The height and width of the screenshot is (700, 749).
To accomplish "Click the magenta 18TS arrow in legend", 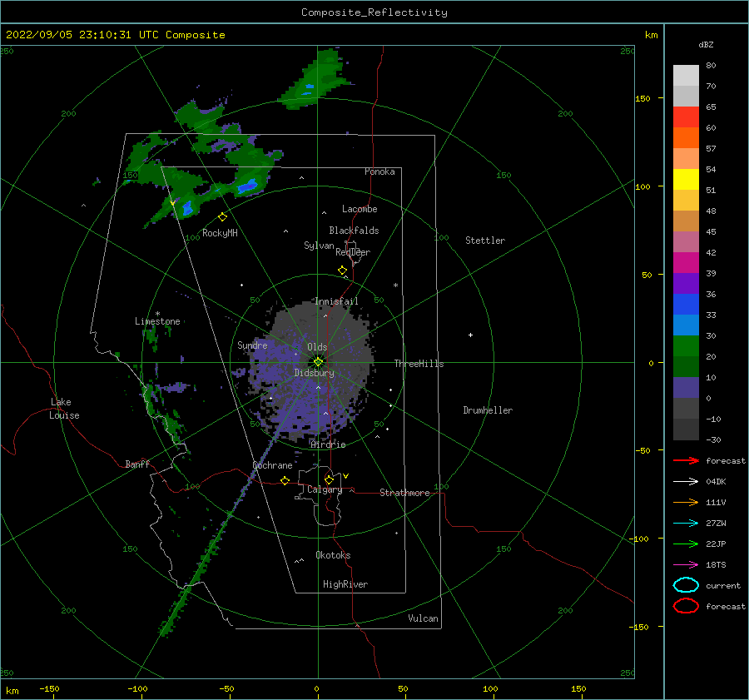I will (x=686, y=565).
